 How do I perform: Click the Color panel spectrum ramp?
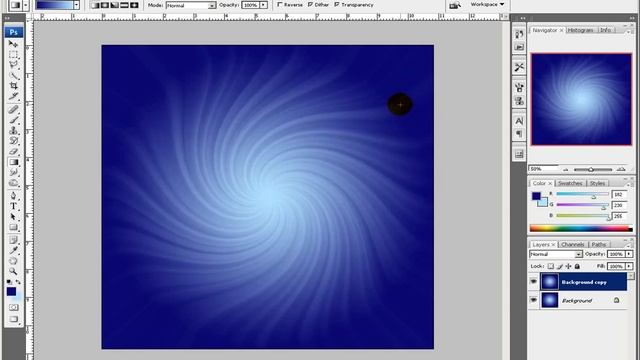pos(581,229)
